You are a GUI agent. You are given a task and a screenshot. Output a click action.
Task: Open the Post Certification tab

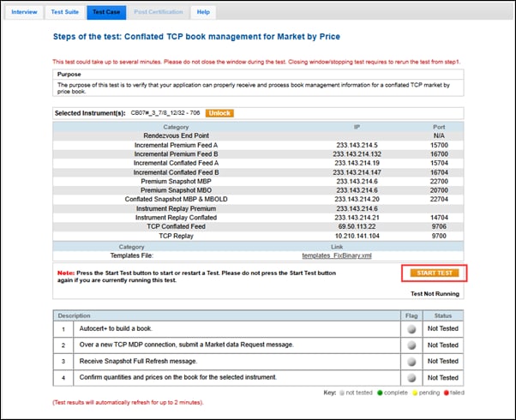158,12
